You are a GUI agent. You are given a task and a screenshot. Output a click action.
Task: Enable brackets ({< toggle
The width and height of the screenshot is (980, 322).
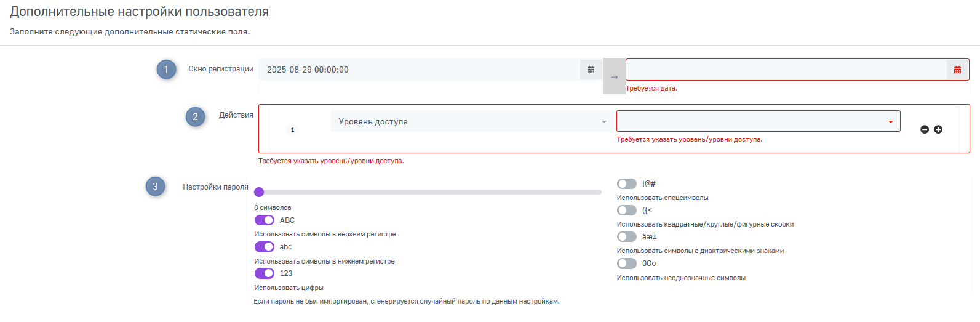coord(627,211)
